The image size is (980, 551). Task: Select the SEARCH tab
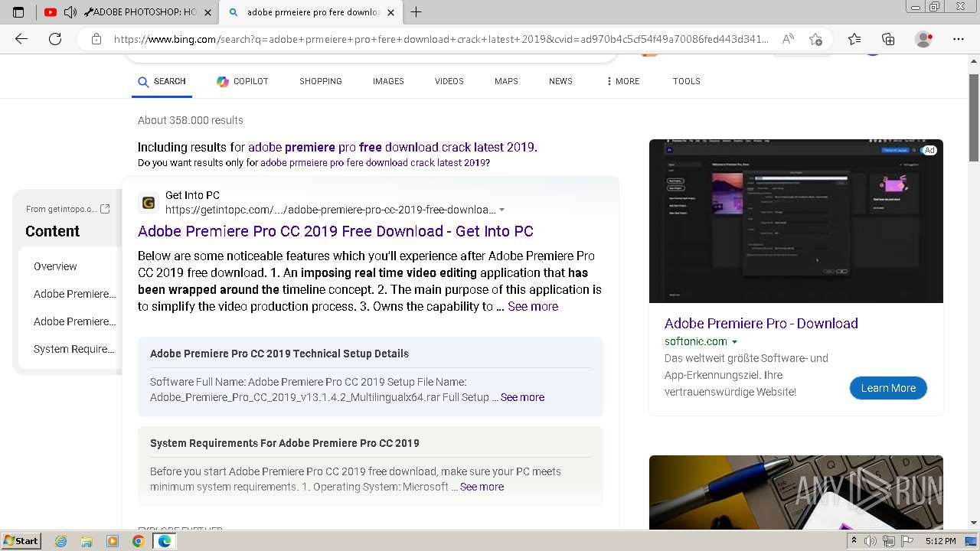162,81
